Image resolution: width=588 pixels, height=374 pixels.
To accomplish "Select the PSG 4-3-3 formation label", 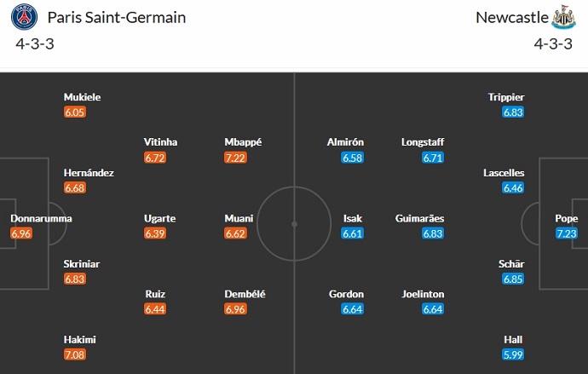I will tap(35, 43).
